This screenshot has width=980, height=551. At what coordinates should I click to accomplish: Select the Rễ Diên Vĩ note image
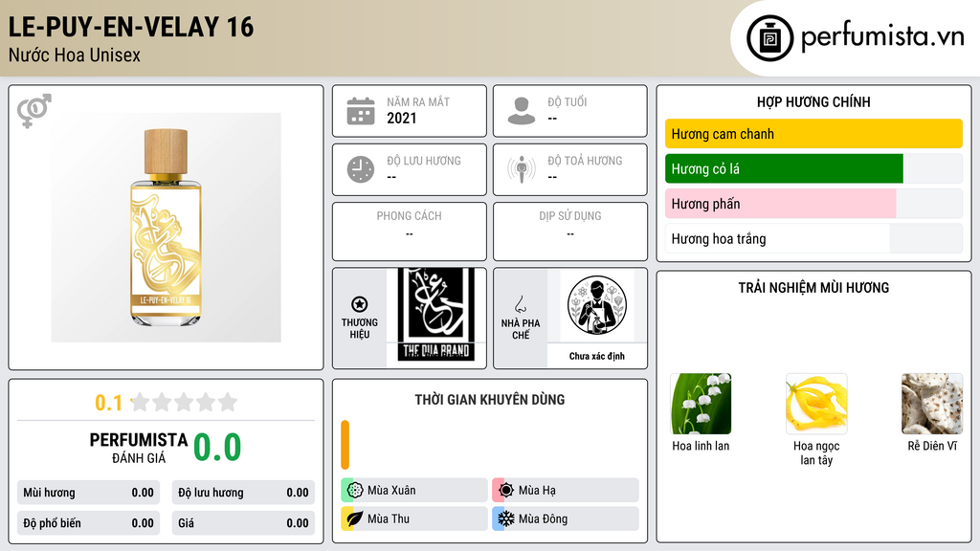click(932, 404)
